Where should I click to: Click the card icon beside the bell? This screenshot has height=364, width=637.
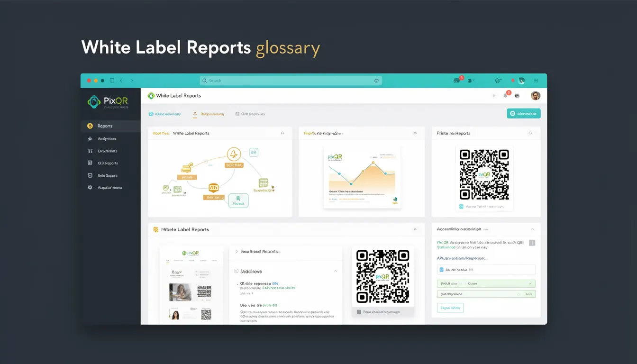click(x=517, y=96)
